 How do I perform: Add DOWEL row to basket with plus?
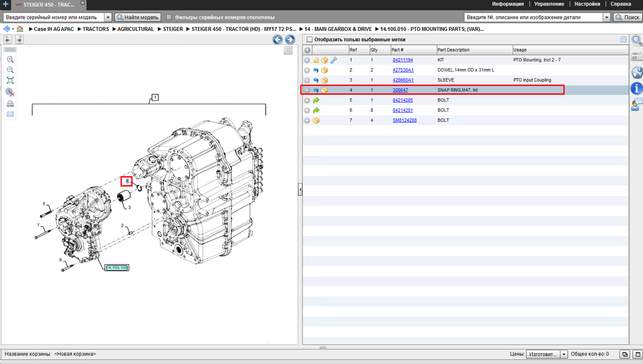coord(307,70)
